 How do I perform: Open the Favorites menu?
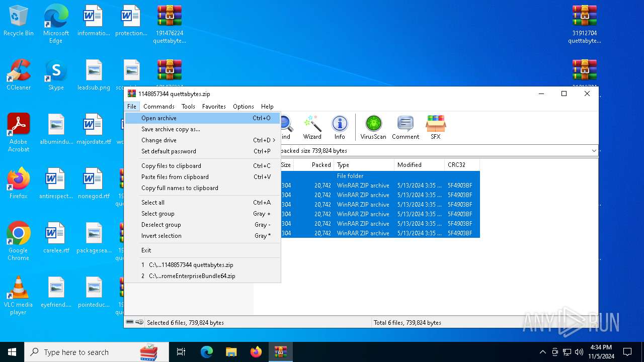click(x=214, y=107)
